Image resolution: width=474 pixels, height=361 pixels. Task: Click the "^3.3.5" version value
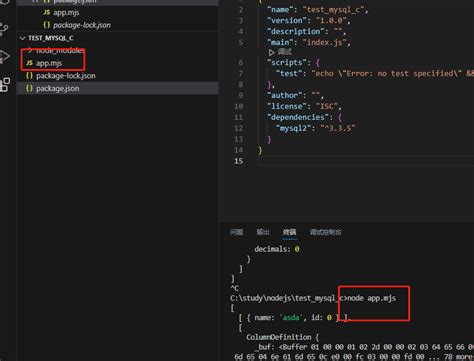338,128
